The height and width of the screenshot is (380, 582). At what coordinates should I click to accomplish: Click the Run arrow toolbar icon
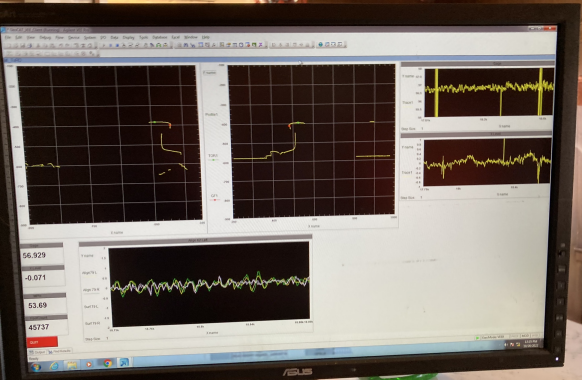coord(104,45)
